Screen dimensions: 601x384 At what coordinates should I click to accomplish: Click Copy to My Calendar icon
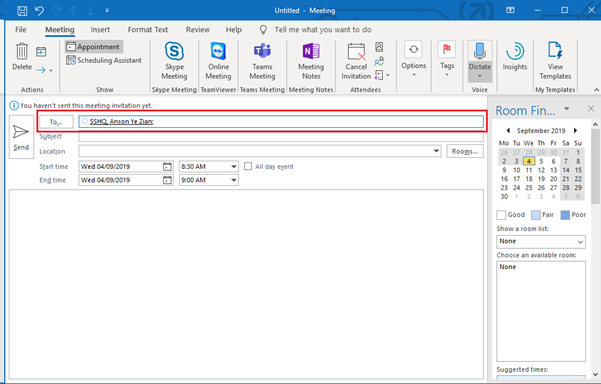pos(41,51)
